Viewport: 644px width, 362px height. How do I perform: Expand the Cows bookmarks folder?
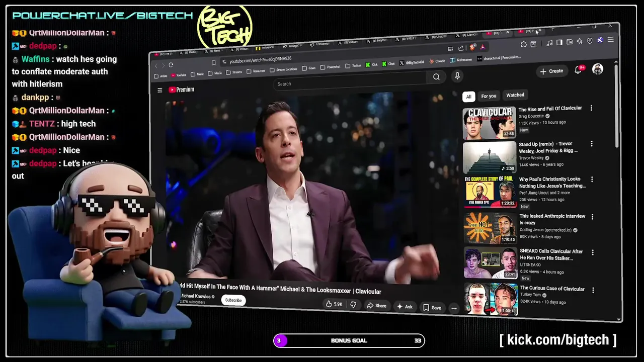(308, 68)
